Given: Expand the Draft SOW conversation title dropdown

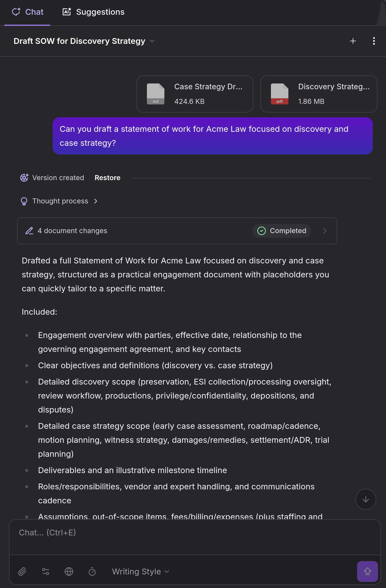Looking at the screenshot, I should coord(152,41).
